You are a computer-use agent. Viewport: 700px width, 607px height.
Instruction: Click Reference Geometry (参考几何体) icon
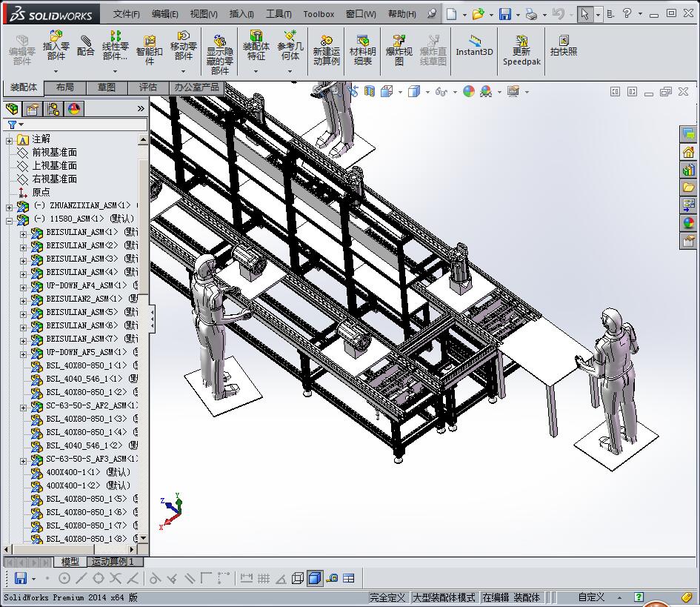point(290,45)
